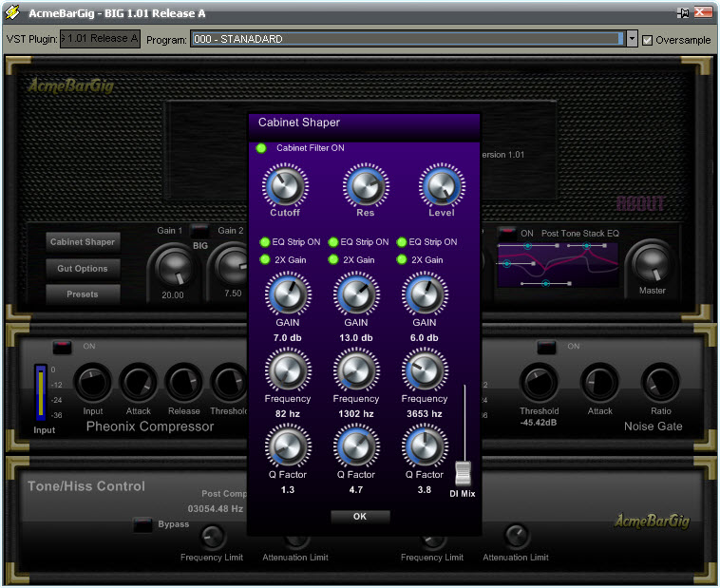Click the Master volume knob
The height and width of the screenshot is (588, 720).
652,263
